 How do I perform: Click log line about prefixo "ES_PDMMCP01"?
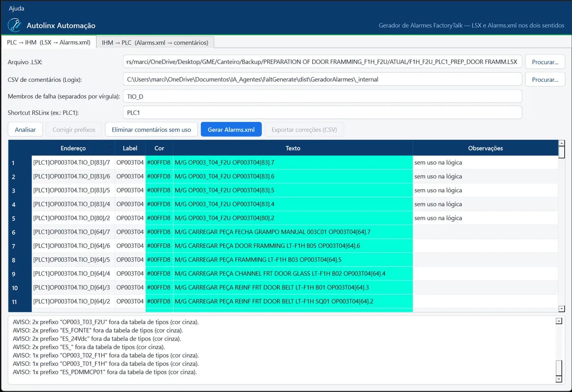(x=105, y=372)
